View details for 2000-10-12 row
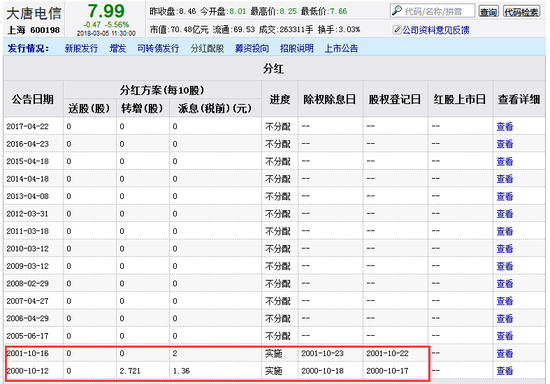The width and height of the screenshot is (550, 384). 505,371
